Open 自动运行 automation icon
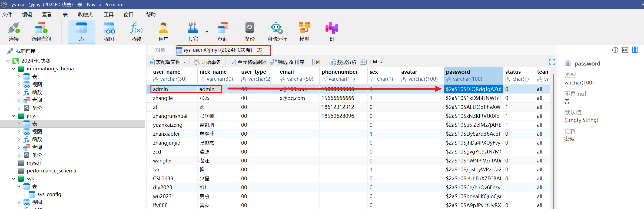The image size is (644, 209). (x=277, y=31)
